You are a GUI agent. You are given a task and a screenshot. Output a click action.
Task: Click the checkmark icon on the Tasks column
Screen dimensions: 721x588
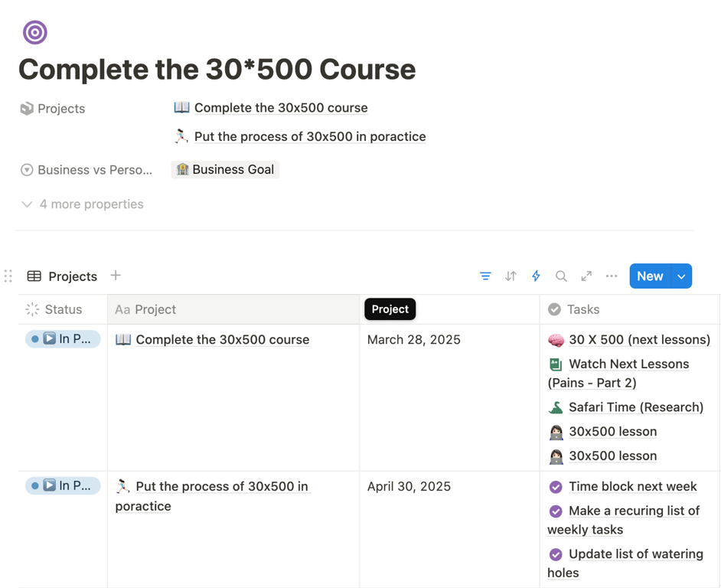click(553, 309)
